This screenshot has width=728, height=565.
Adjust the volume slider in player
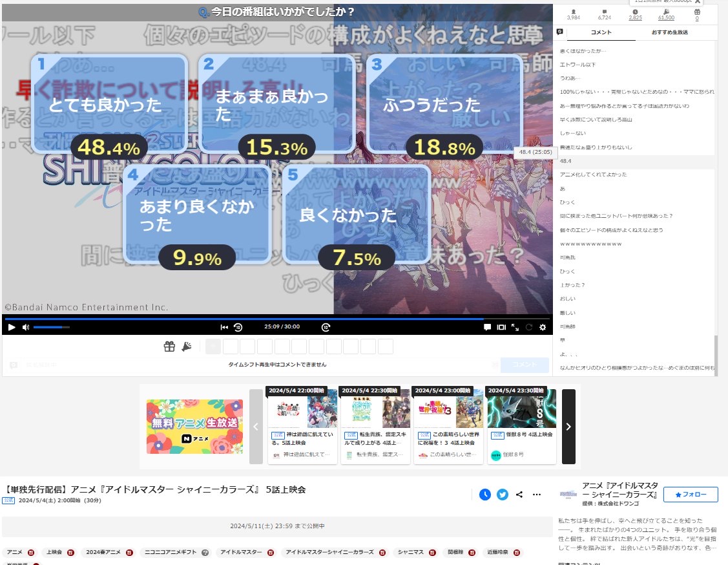(51, 328)
